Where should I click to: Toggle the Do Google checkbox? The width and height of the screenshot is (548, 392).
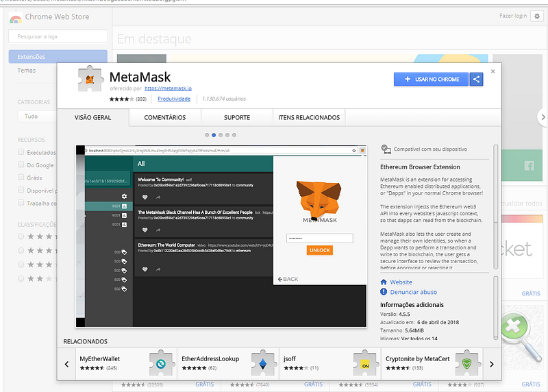21,164
